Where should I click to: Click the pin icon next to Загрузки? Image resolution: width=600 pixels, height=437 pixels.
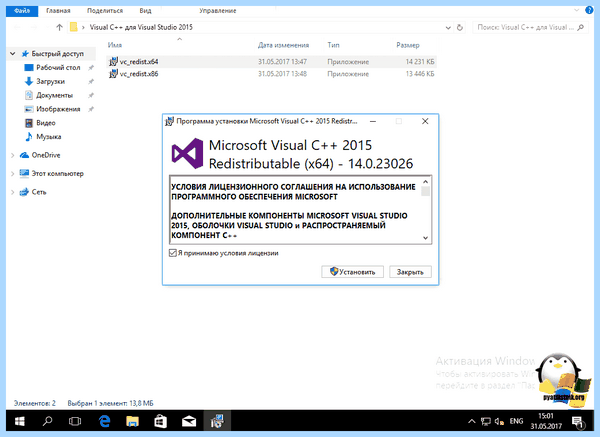tap(91, 82)
